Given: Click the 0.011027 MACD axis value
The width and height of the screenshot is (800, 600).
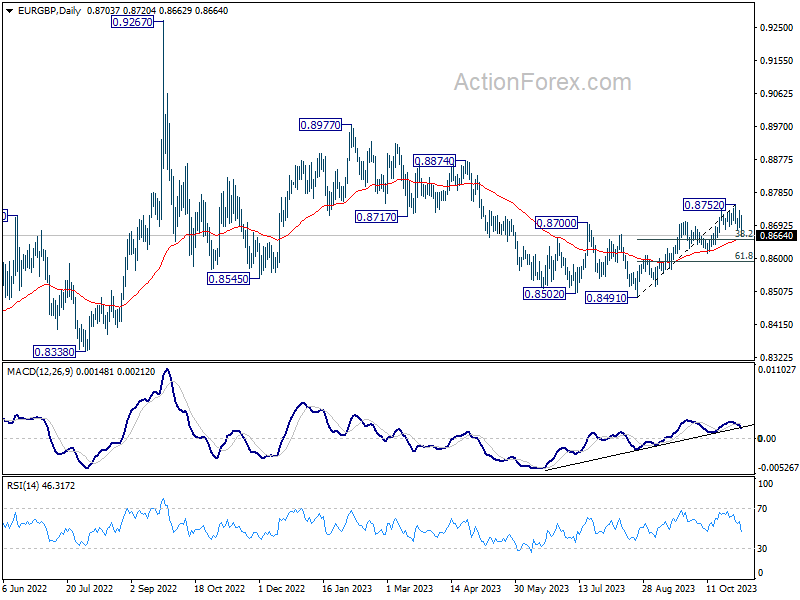Looking at the screenshot, I should point(777,370).
